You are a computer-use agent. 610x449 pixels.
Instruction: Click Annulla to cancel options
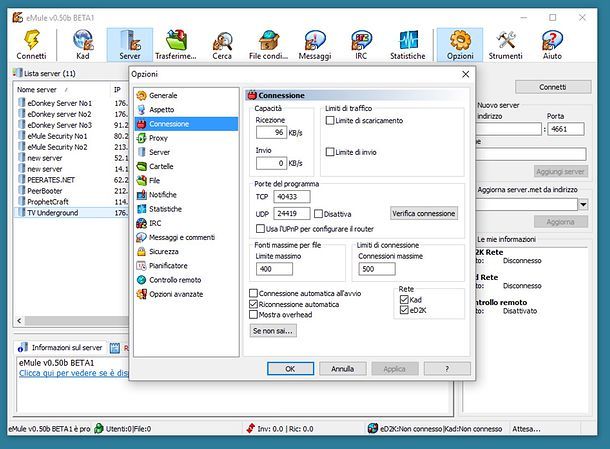(342, 368)
